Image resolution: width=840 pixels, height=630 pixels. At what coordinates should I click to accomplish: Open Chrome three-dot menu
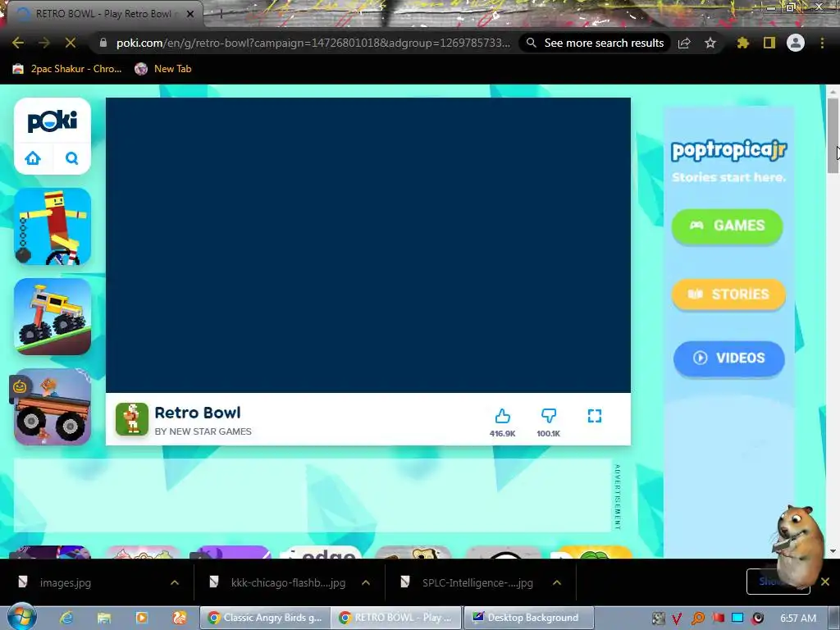(822, 43)
